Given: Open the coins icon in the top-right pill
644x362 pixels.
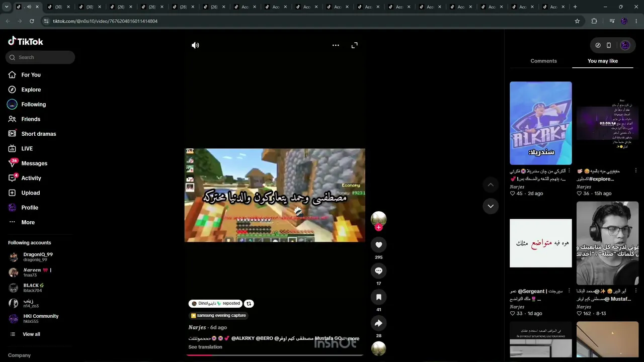Looking at the screenshot, I should coord(598,45).
